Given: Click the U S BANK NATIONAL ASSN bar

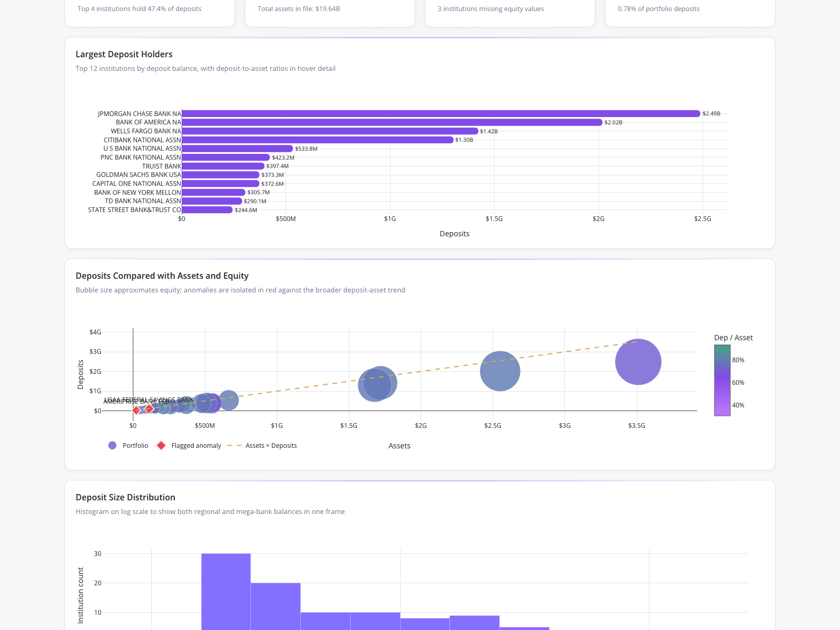Looking at the screenshot, I should (x=237, y=149).
